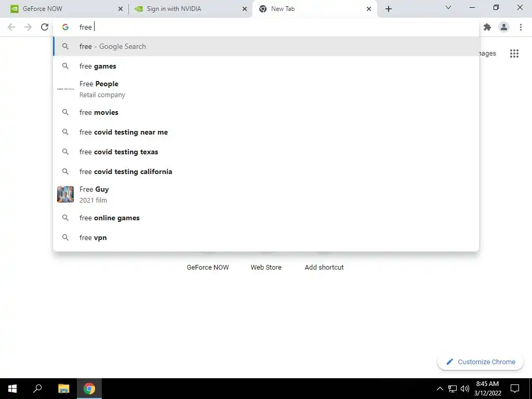
Task: Open the user profile avatar icon
Action: pyautogui.click(x=504, y=27)
